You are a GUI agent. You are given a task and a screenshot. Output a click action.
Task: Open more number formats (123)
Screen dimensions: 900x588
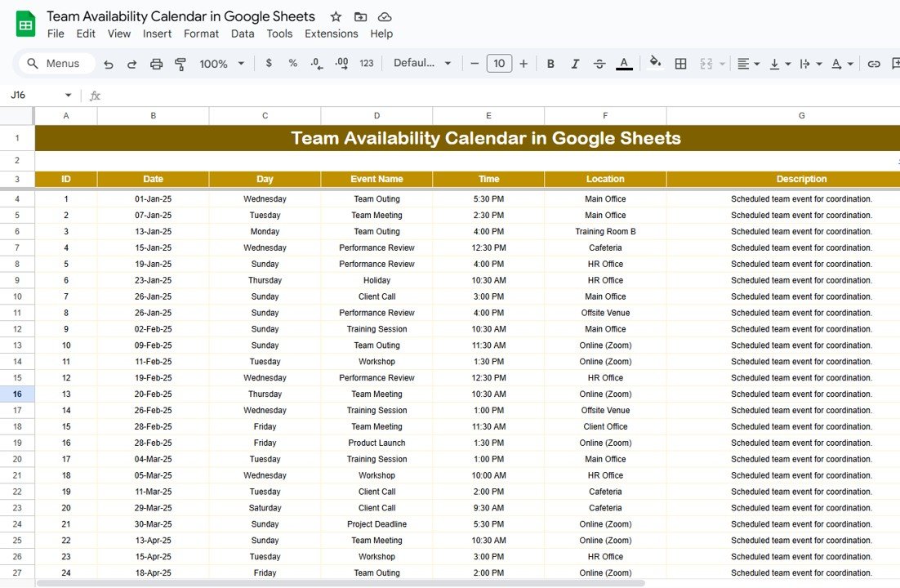coord(366,63)
